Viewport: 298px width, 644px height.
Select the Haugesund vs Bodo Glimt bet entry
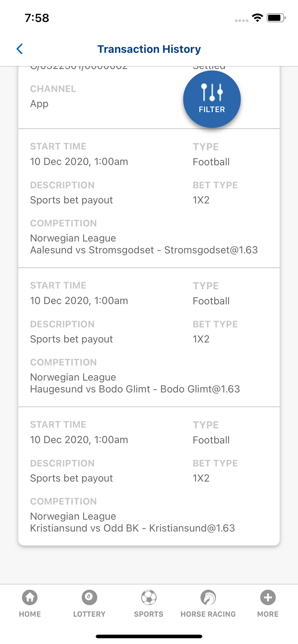[x=149, y=337]
